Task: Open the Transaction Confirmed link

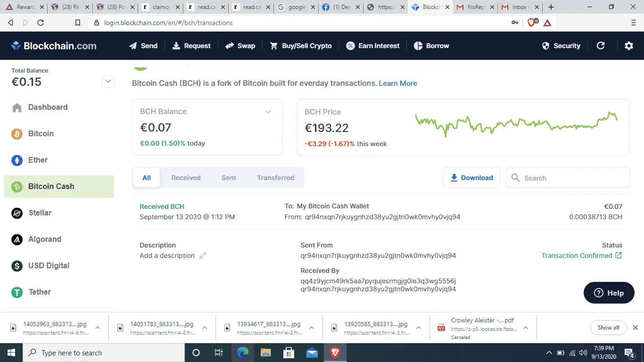Action: coord(582,255)
